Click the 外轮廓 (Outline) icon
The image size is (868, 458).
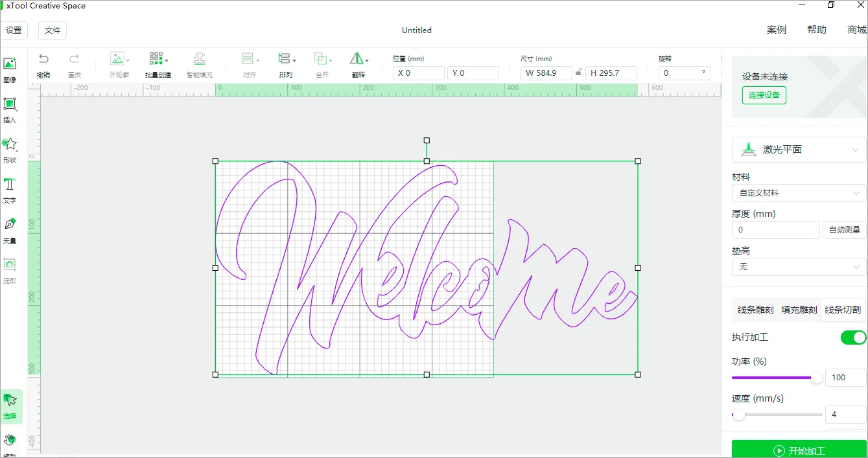[x=117, y=58]
